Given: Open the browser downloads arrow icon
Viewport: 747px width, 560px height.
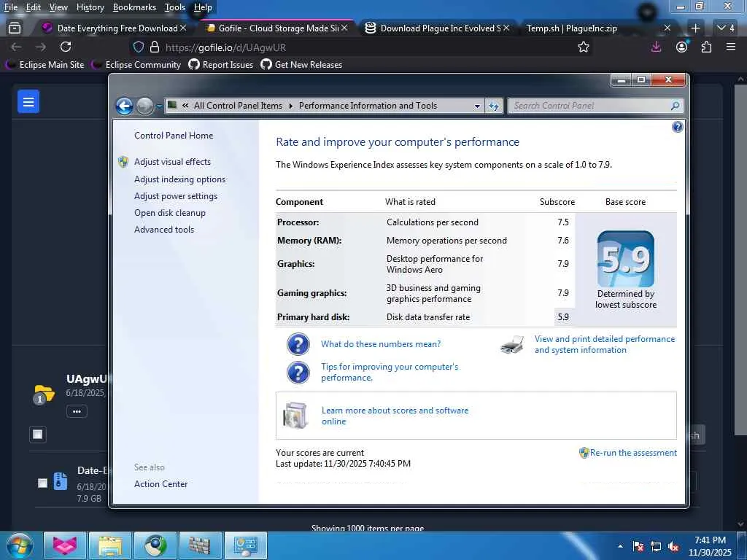Looking at the screenshot, I should coord(656,47).
